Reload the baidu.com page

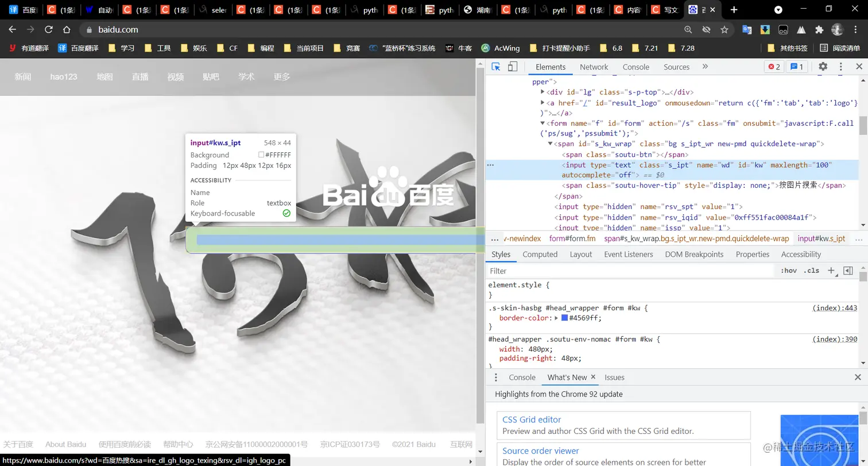point(49,29)
